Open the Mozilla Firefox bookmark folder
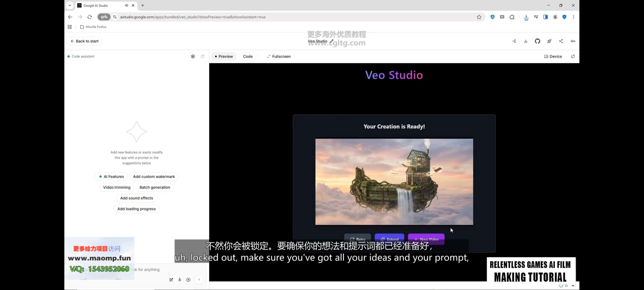This screenshot has height=290, width=644. click(93, 27)
